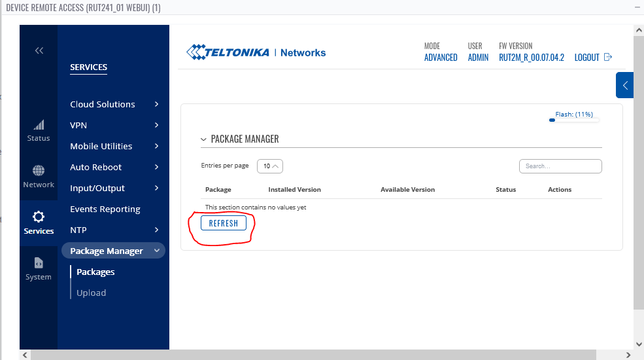Click the vertical scrollbar down arrow

click(639, 344)
